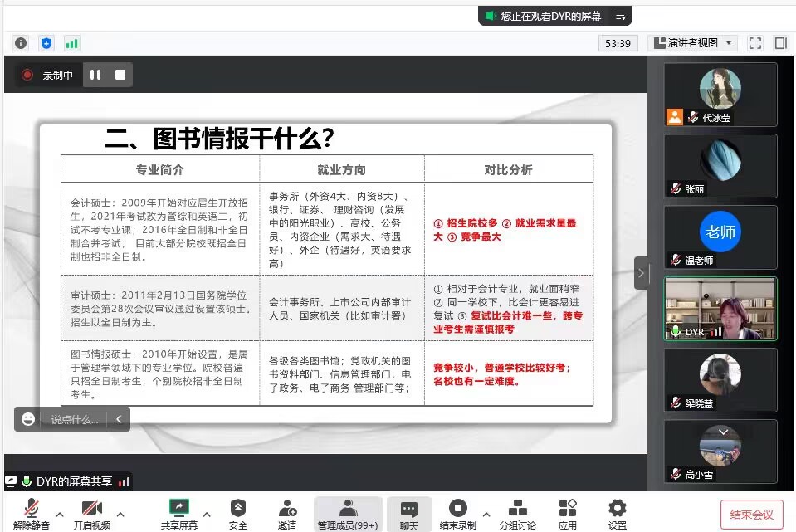Open the meeting info icon
Screen dimensions: 796x532
[x=21, y=43]
